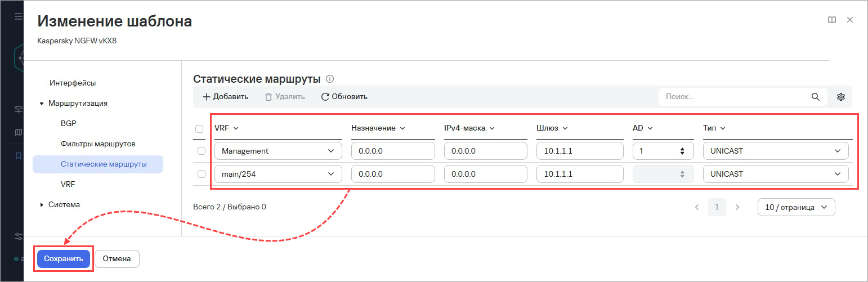Click the info icon beside Статические маршруты
The width and height of the screenshot is (868, 282).
(330, 79)
